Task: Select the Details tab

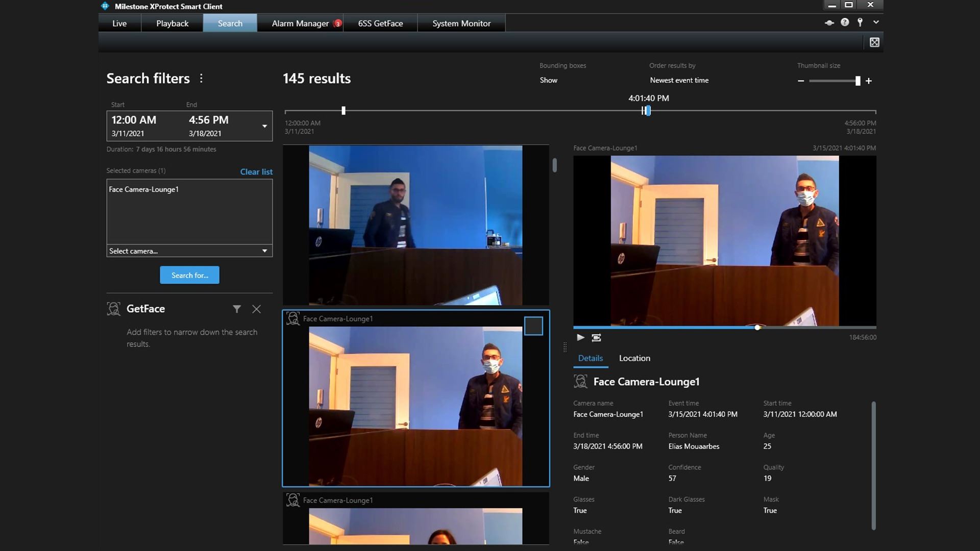Action: pos(591,358)
